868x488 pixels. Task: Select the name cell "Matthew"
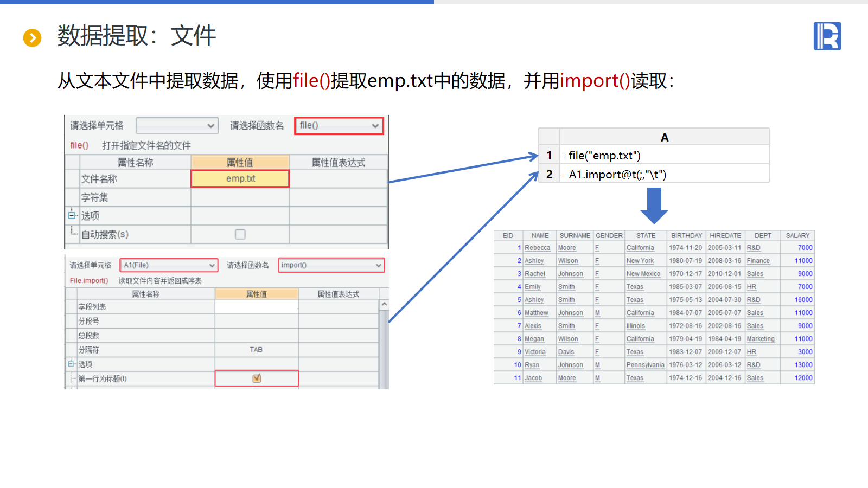540,313
